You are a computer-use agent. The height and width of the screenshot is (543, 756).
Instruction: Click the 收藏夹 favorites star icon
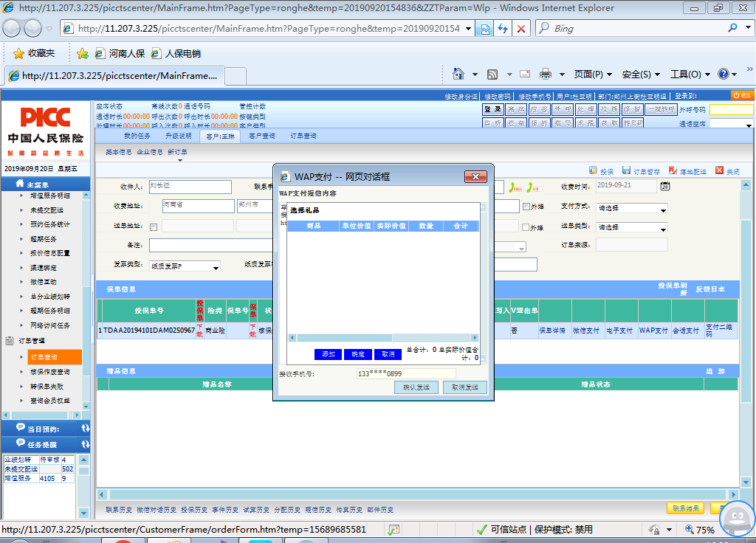click(18, 54)
